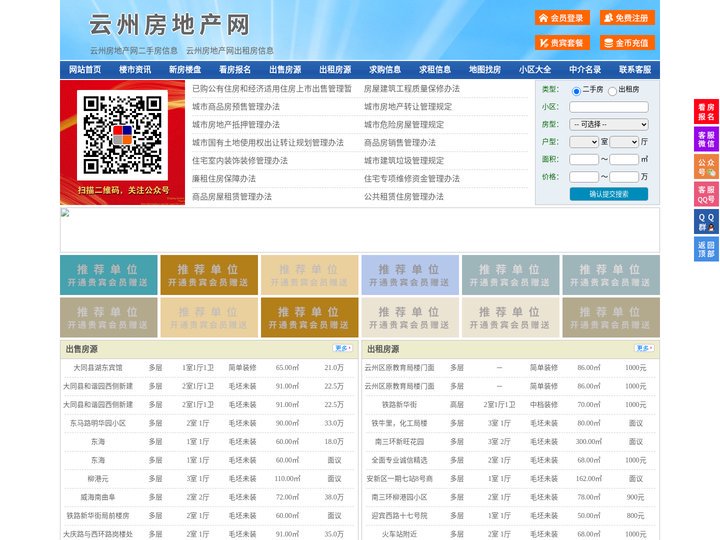Viewport: 720px width, 540px height.
Task: Click the red 看房报名 sidebar icon
Action: point(706,112)
